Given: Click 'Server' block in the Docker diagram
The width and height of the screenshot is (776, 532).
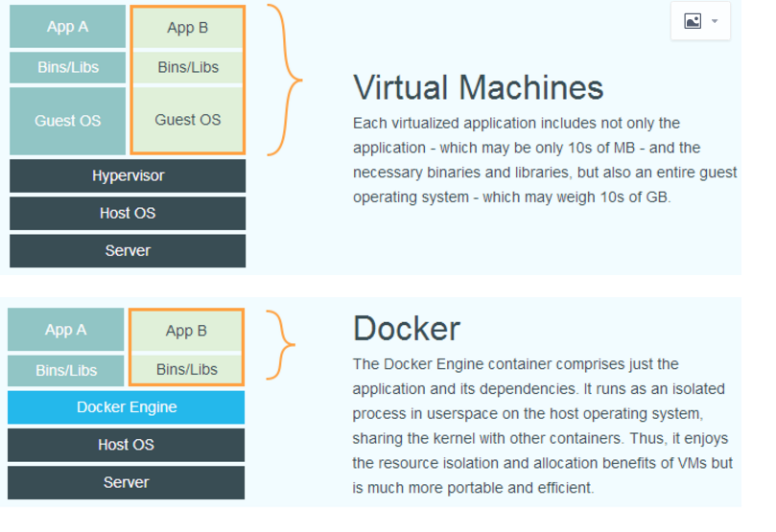Looking at the screenshot, I should 127,482.
